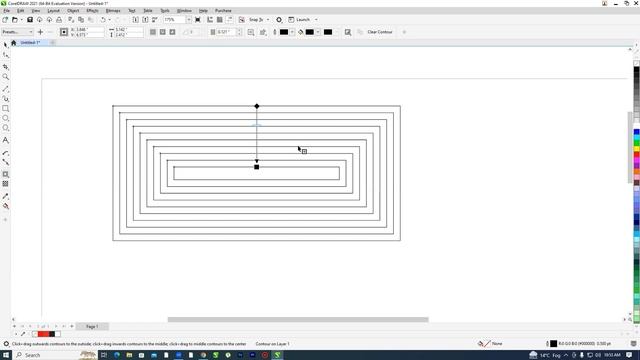Select the Crop tool in toolbox
The width and height of the screenshot is (640, 360).
[x=5, y=66]
